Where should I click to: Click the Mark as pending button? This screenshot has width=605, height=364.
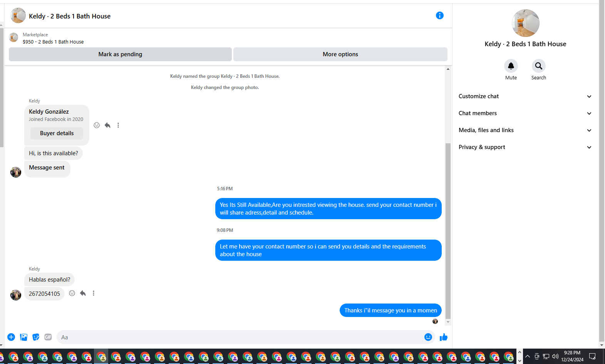tap(120, 54)
